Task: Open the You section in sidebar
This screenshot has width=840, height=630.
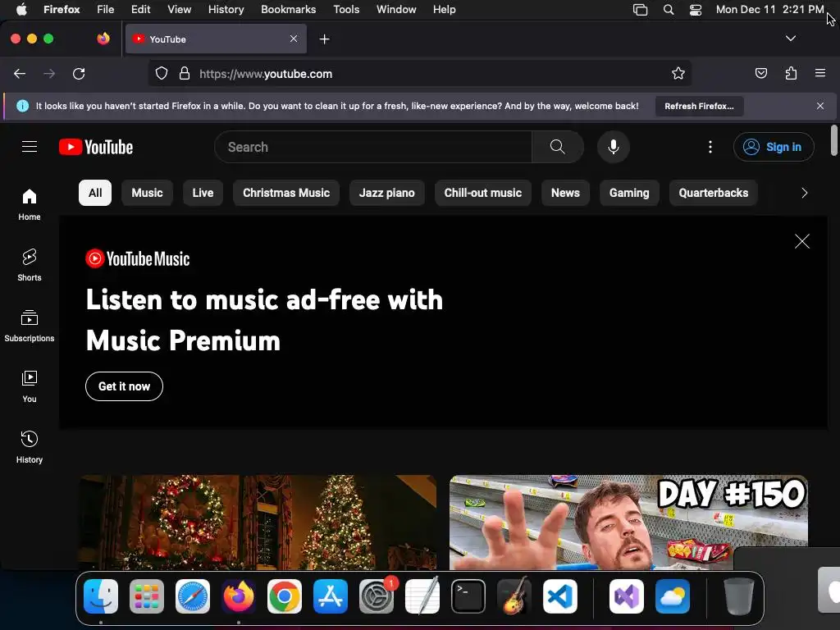Action: [x=30, y=386]
